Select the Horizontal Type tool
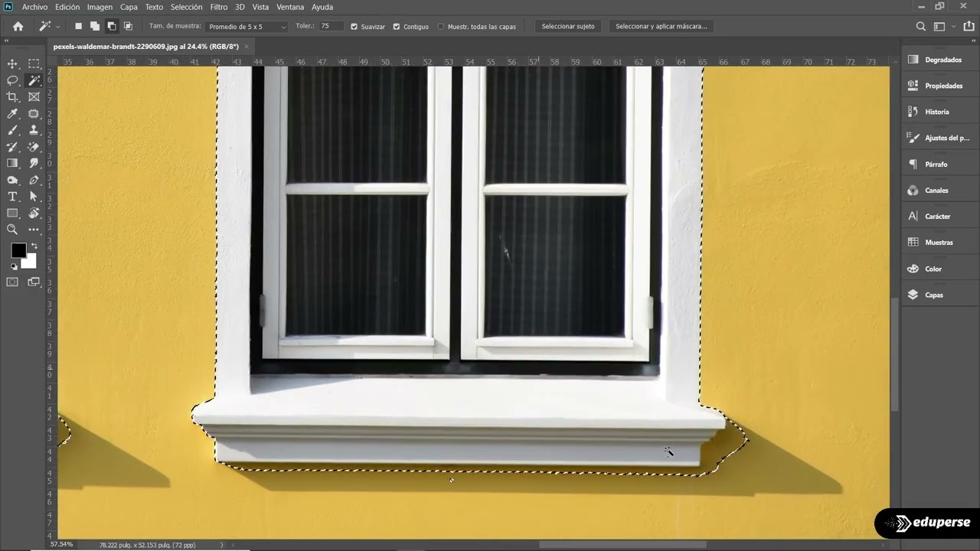The width and height of the screenshot is (980, 551). click(x=12, y=197)
